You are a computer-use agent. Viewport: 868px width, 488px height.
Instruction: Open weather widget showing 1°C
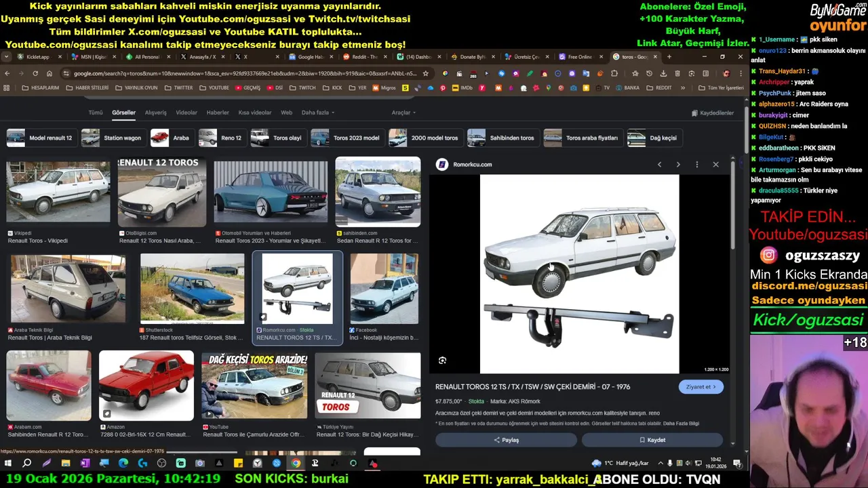(x=619, y=464)
